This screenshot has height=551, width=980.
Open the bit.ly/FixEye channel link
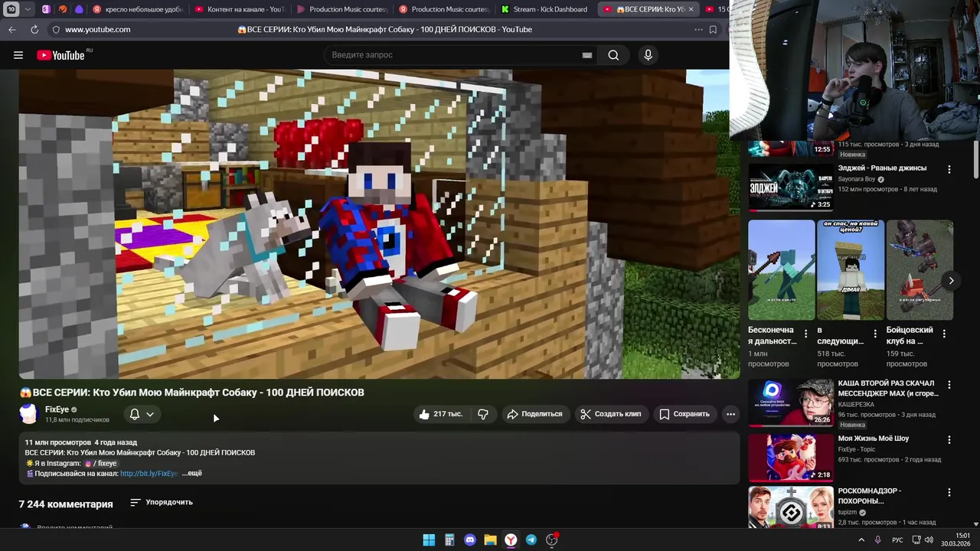149,474
